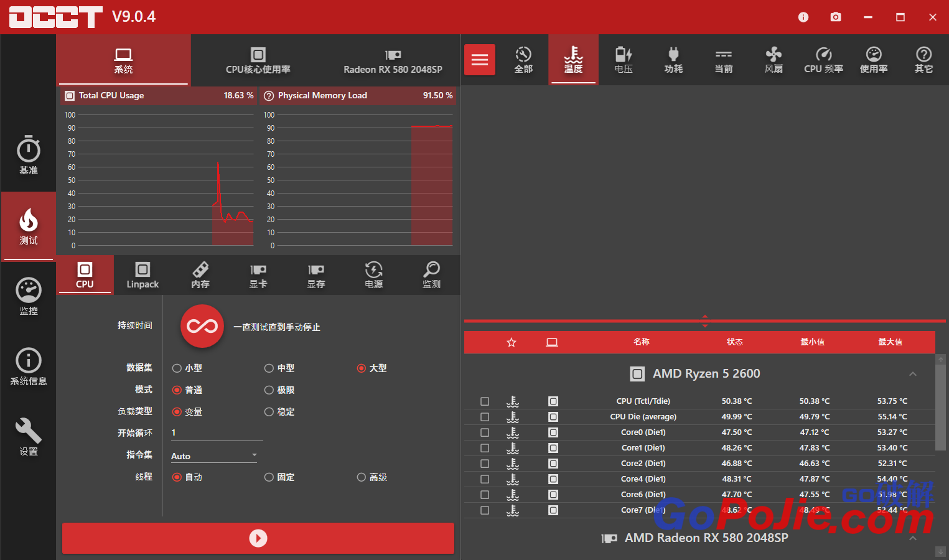Select 中型 data set radio
Viewport: 949px width, 560px height.
point(279,368)
